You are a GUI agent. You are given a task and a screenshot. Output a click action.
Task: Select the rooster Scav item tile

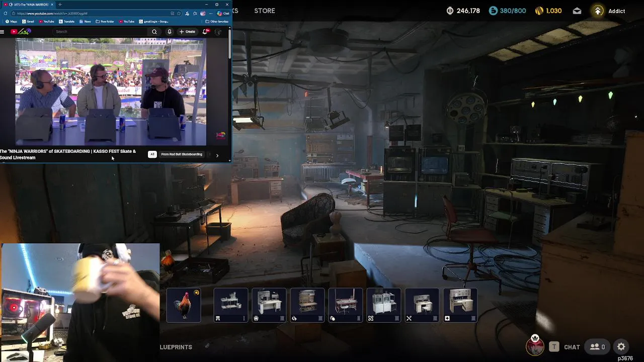[x=184, y=305]
